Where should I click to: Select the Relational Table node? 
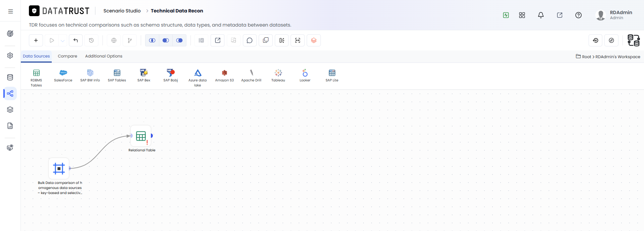[x=141, y=136]
